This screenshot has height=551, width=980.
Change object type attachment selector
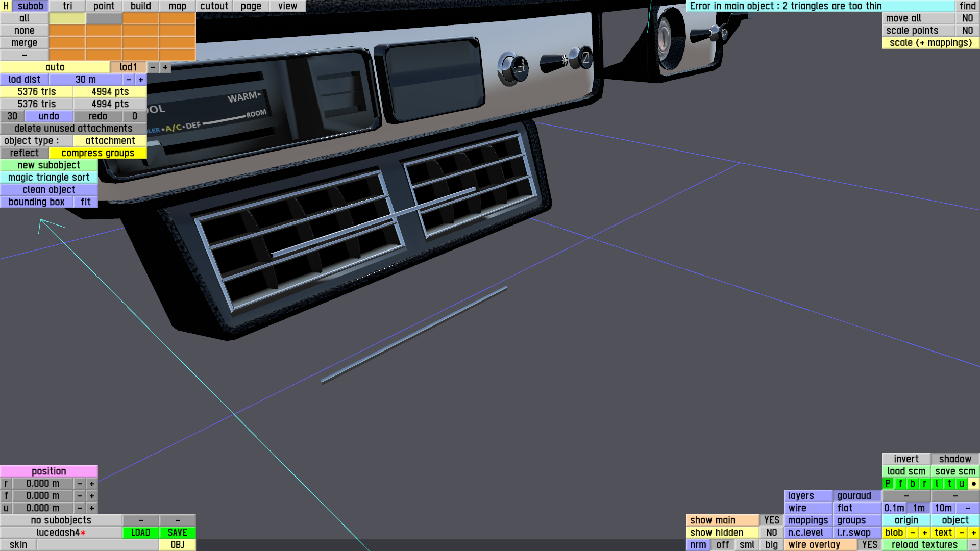[x=110, y=141]
